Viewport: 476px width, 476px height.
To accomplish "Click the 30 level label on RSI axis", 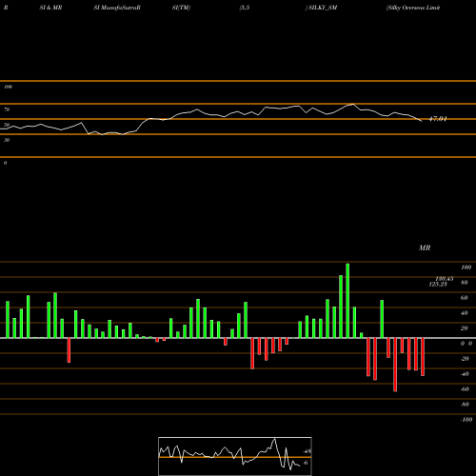I will [x=7, y=140].
